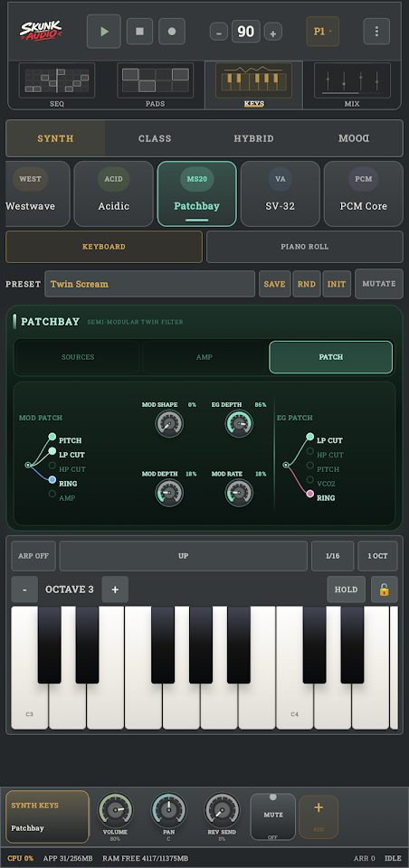Screen dimensions: 409x868
Task: Click the MOD DEPTH knob
Action: coord(169,494)
